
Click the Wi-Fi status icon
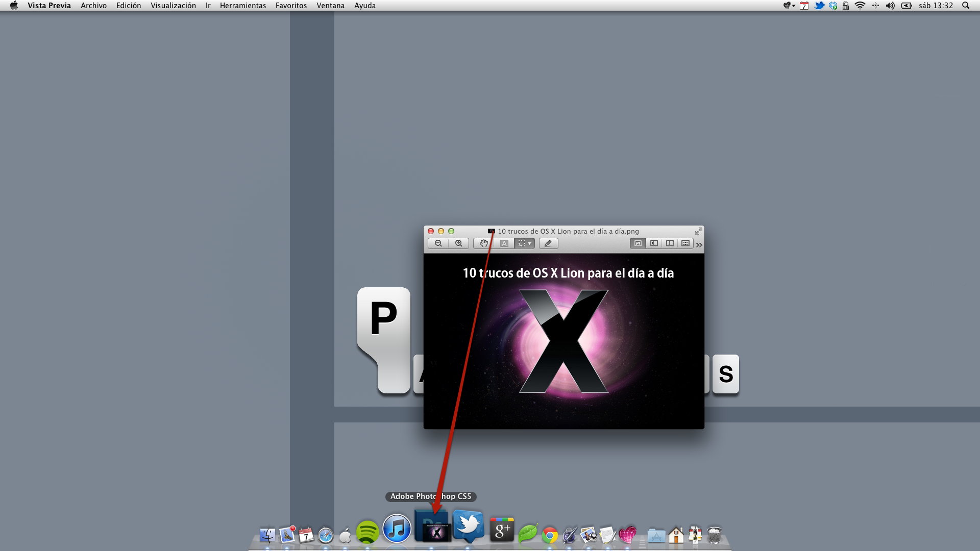pos(860,6)
